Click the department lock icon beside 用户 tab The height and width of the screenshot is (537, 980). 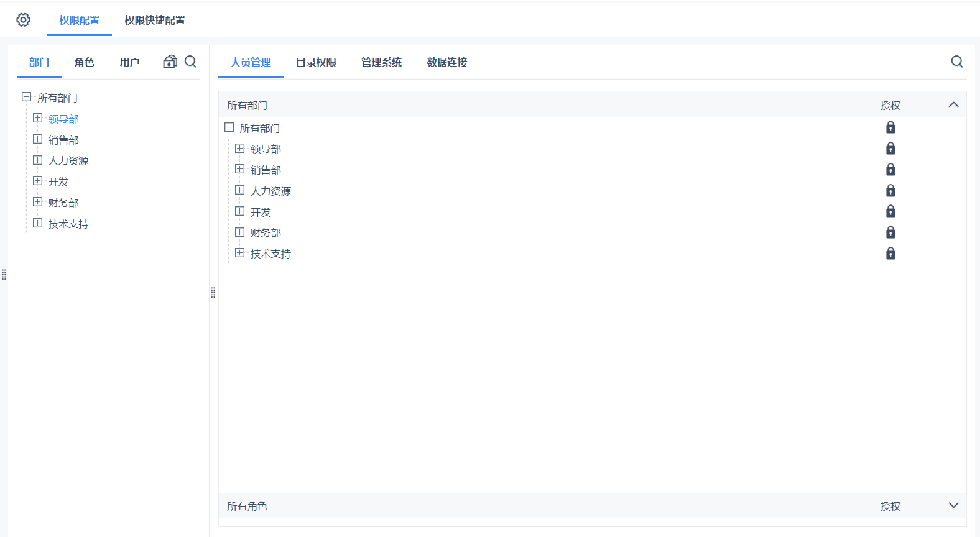pos(170,62)
